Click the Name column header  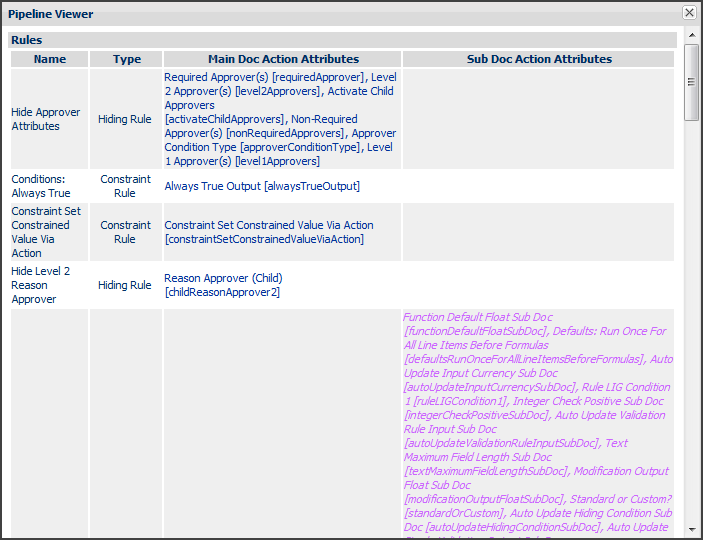tap(50, 59)
